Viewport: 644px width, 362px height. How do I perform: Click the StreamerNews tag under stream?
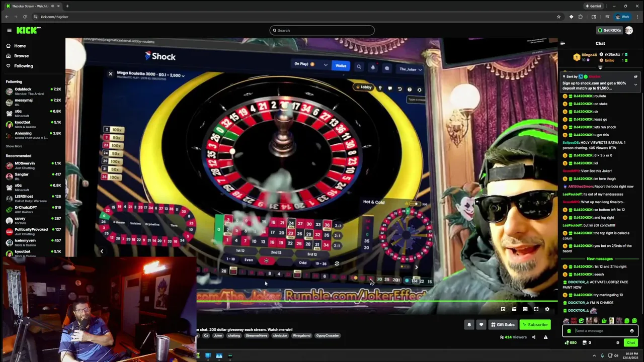tap(257, 336)
